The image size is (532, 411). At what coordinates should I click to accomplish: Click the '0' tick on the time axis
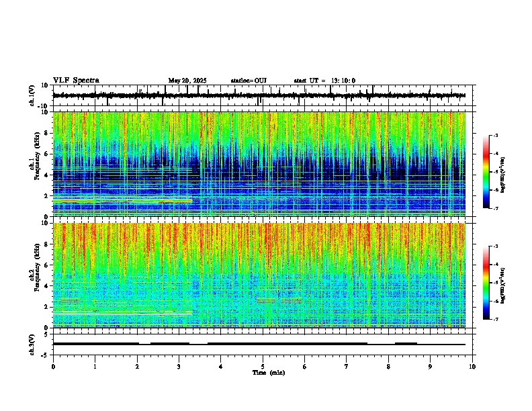(53, 367)
